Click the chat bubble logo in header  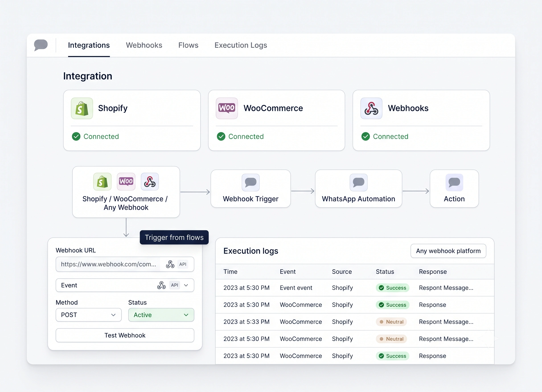pos(41,45)
